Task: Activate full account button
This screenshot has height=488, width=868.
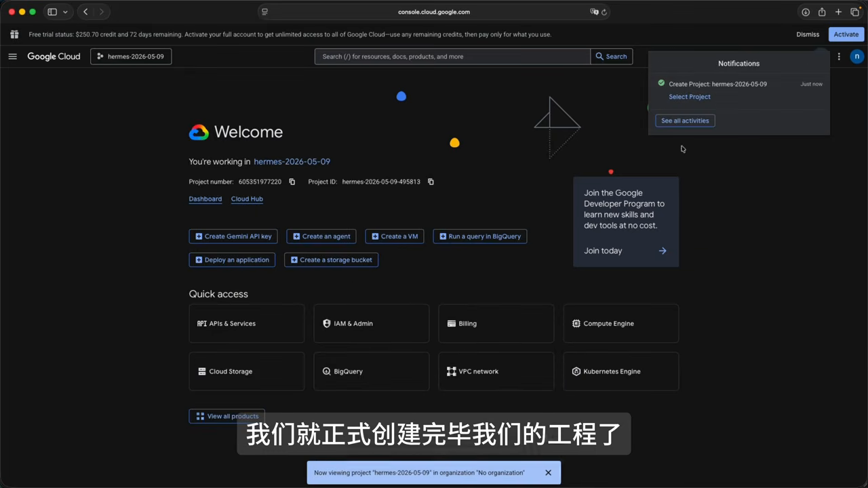Action: tap(846, 34)
